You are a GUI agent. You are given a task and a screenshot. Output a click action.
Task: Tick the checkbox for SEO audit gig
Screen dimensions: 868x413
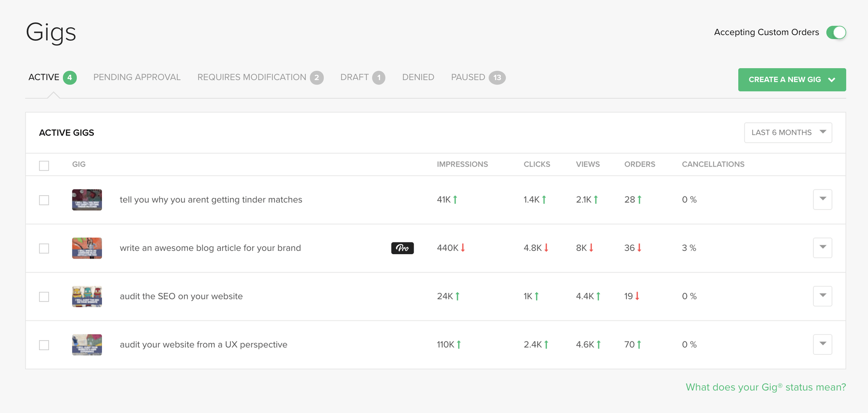pos(44,297)
